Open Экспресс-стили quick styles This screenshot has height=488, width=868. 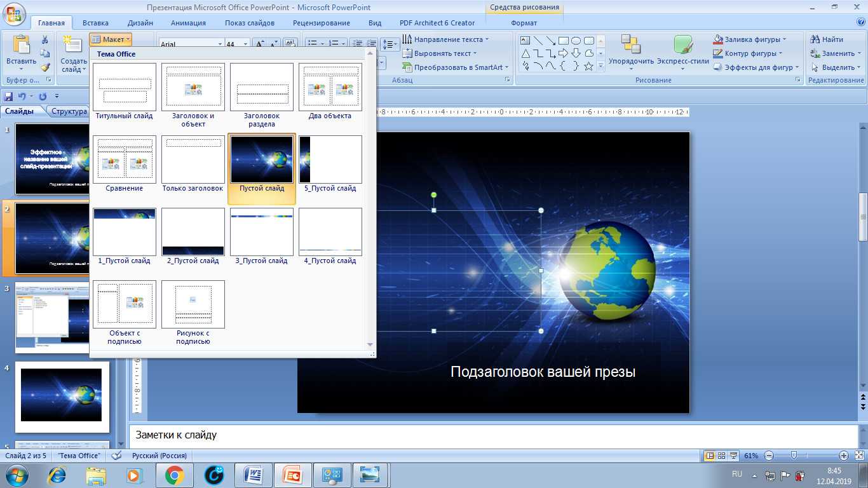click(x=682, y=44)
